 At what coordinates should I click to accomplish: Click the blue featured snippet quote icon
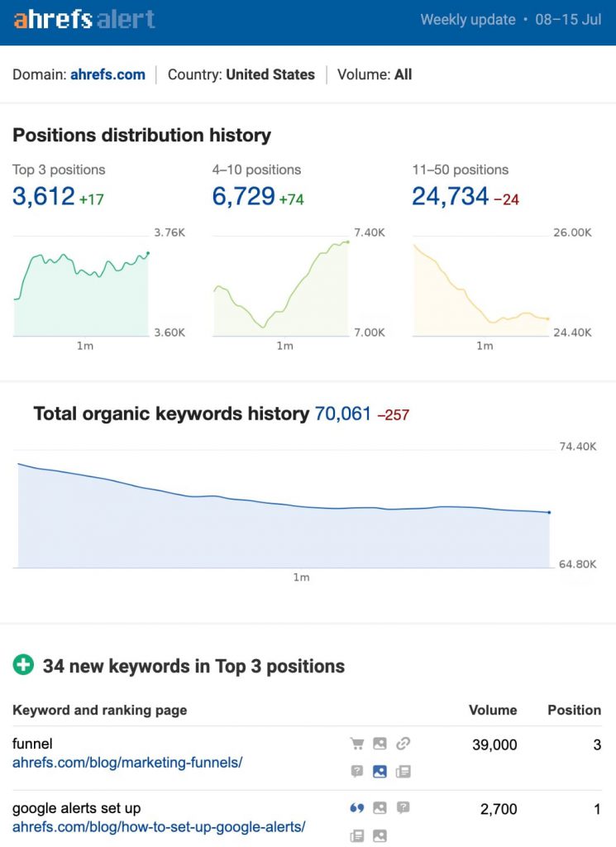[357, 808]
